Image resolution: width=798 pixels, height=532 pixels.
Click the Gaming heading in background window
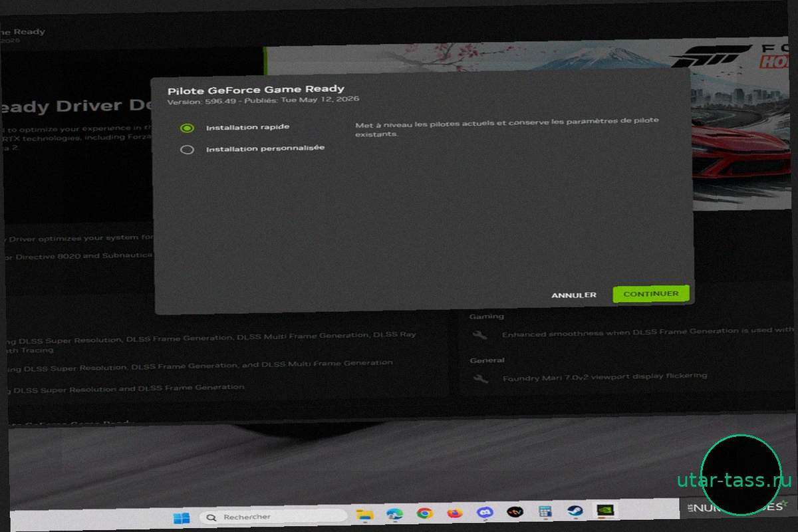(487, 317)
